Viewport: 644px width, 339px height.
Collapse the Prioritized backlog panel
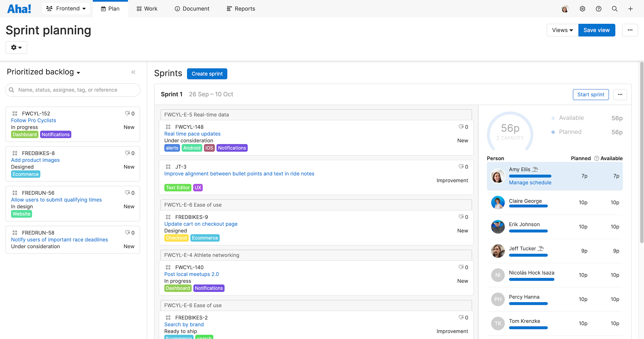[133, 72]
